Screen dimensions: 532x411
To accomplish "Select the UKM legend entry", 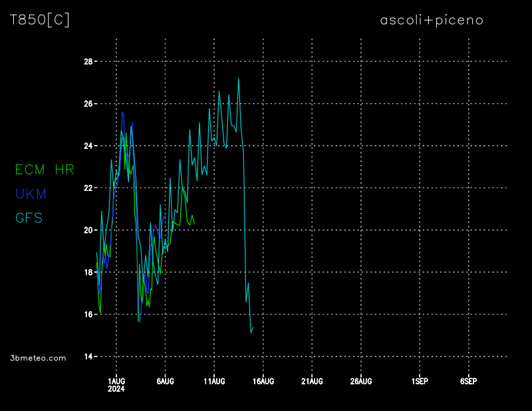I will [31, 194].
